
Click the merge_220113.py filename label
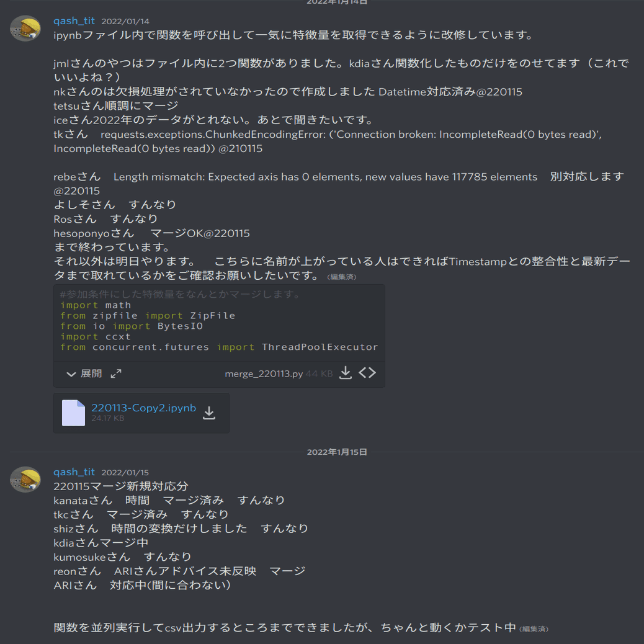pyautogui.click(x=264, y=373)
